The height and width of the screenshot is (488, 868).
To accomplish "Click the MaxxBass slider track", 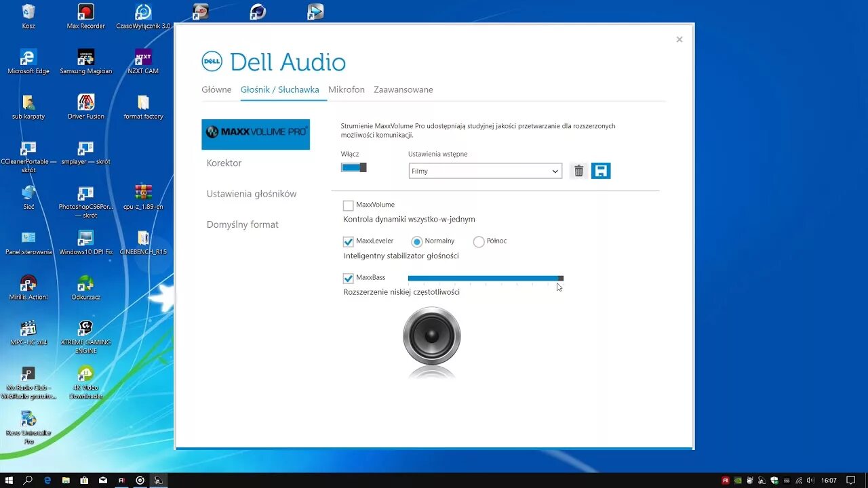I will click(486, 278).
